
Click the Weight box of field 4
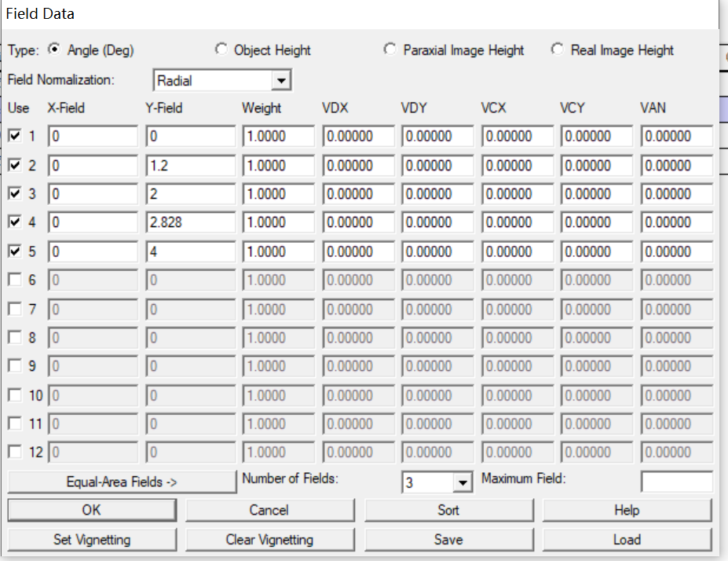coord(279,222)
